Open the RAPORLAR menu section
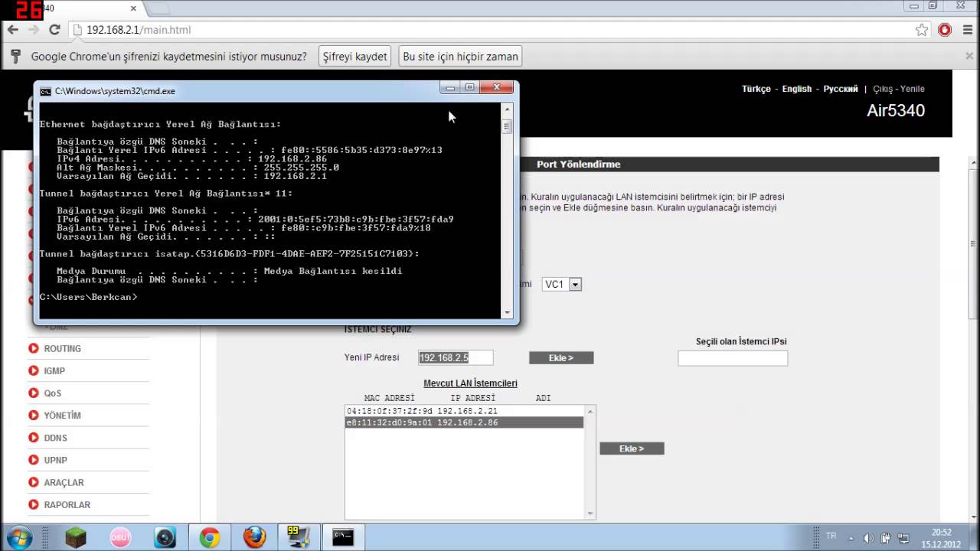The image size is (980, 551). point(67,504)
